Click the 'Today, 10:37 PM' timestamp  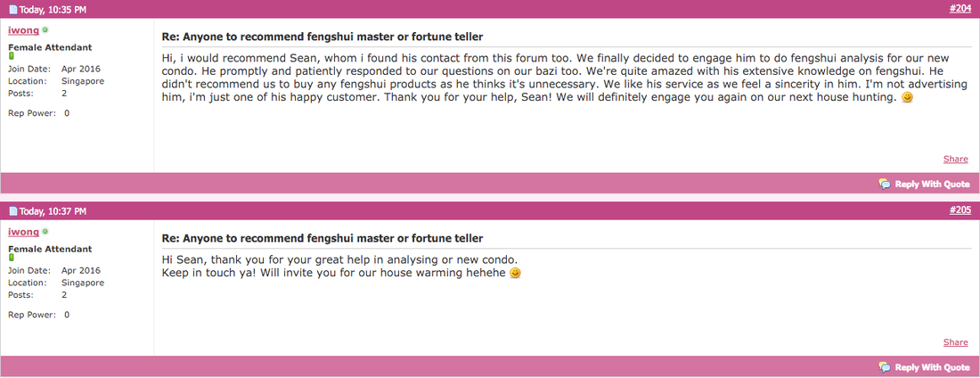point(53,211)
